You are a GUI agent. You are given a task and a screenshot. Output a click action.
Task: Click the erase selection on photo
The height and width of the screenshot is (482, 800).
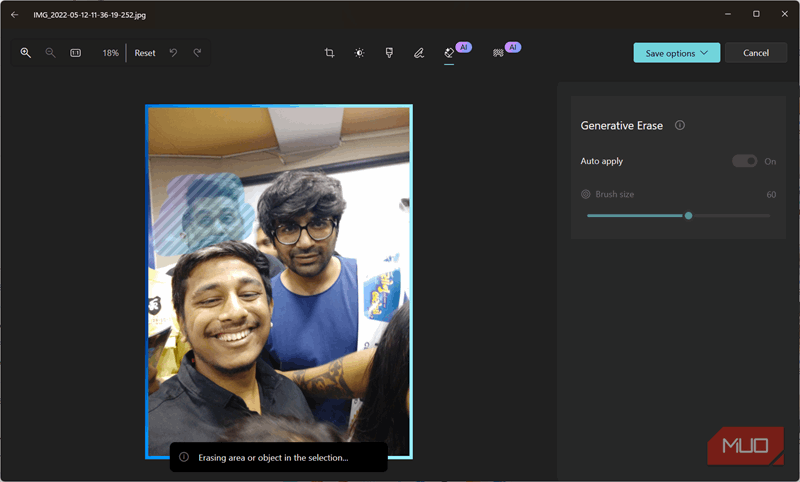(x=204, y=214)
